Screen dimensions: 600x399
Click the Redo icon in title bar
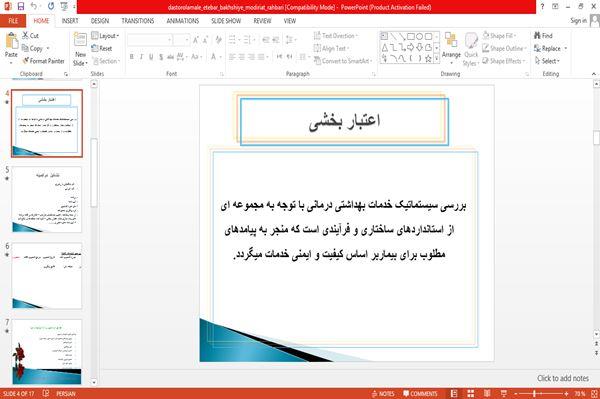click(51, 7)
